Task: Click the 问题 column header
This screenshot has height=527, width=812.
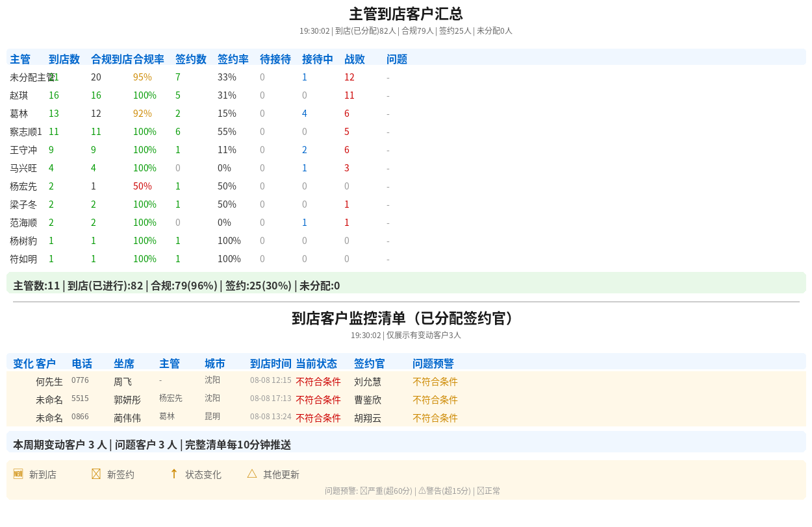Action: [x=397, y=59]
